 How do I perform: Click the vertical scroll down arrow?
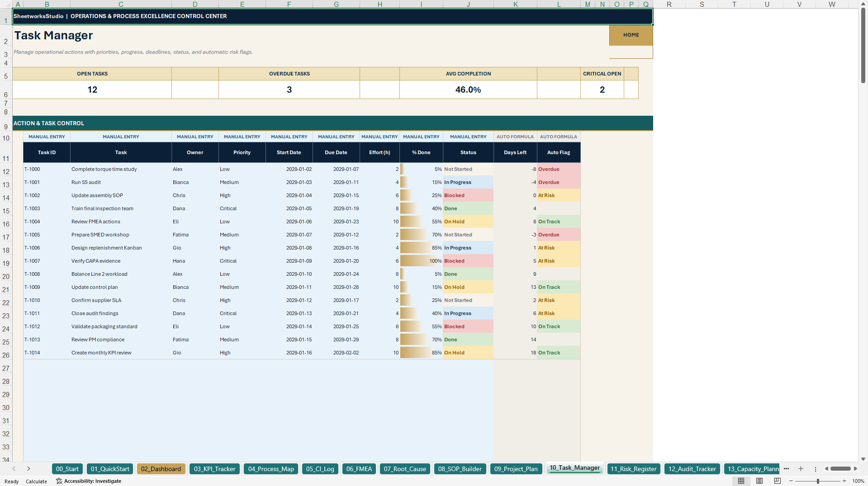click(863, 459)
